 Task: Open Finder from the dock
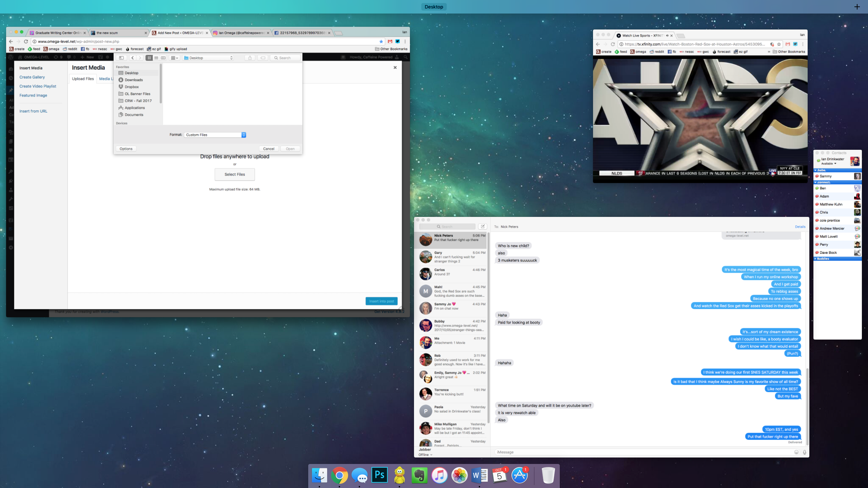point(319,475)
